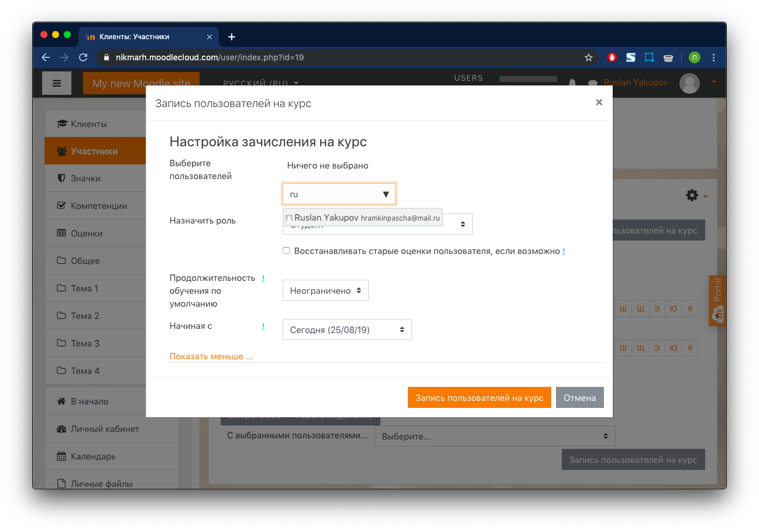Open Тема 2 in the sidebar

(95, 316)
